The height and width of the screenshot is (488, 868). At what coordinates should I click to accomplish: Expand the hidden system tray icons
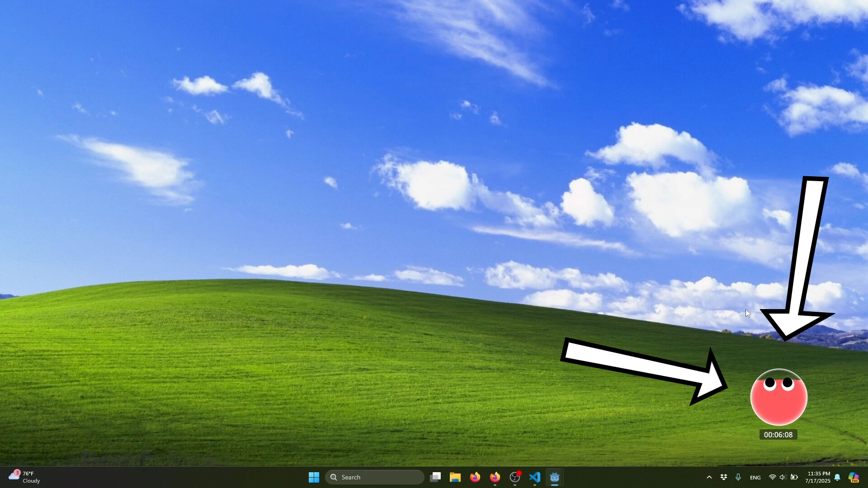pyautogui.click(x=709, y=477)
